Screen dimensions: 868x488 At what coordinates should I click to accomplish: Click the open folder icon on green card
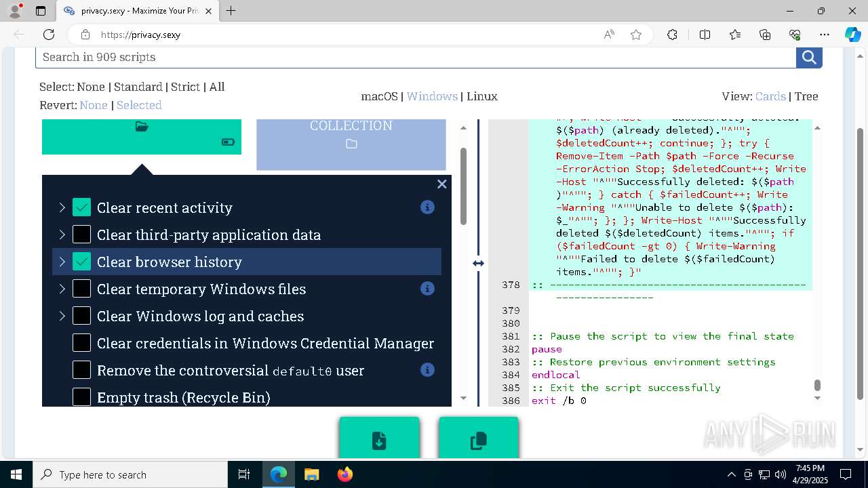click(142, 127)
